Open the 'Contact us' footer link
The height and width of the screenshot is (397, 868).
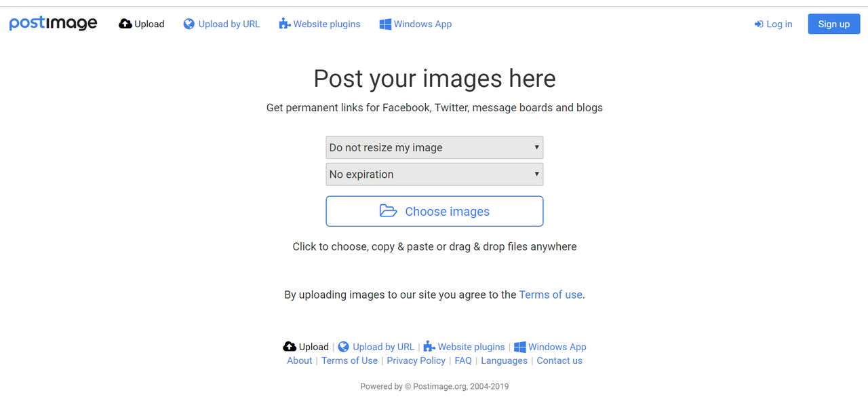tap(559, 360)
